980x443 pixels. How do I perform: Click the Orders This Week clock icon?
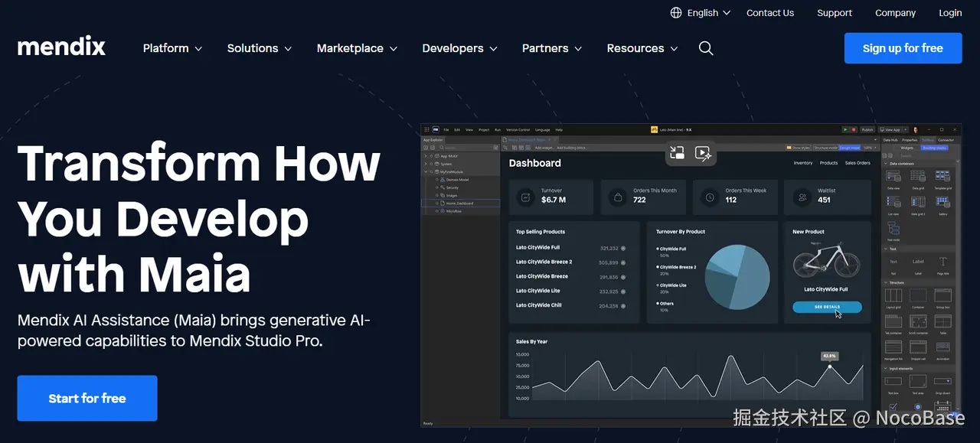[710, 197]
